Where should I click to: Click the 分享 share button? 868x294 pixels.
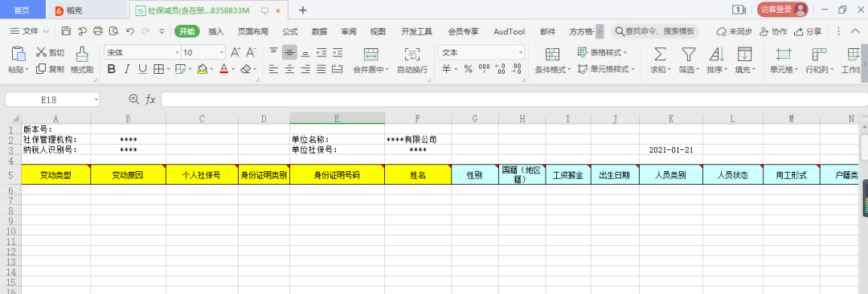point(808,31)
